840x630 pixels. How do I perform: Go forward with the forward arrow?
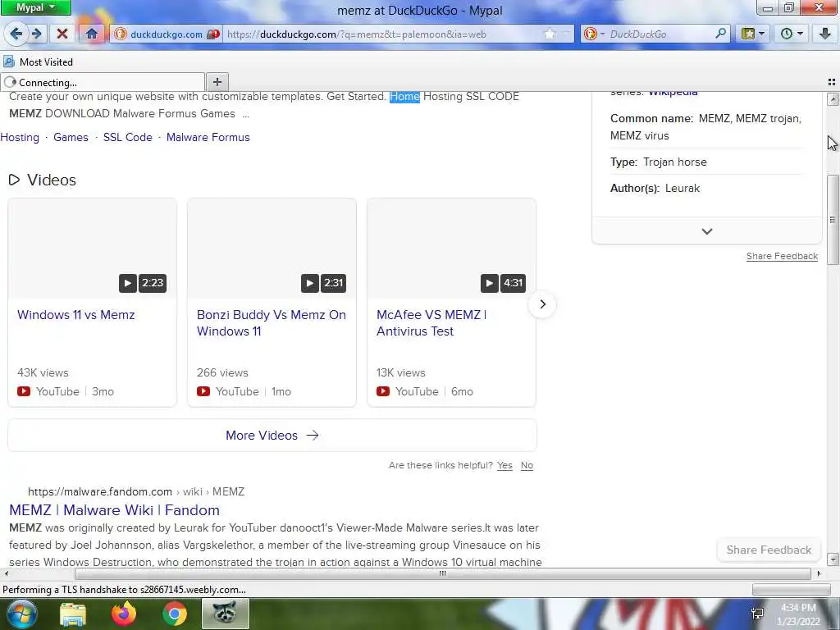pyautogui.click(x=36, y=34)
